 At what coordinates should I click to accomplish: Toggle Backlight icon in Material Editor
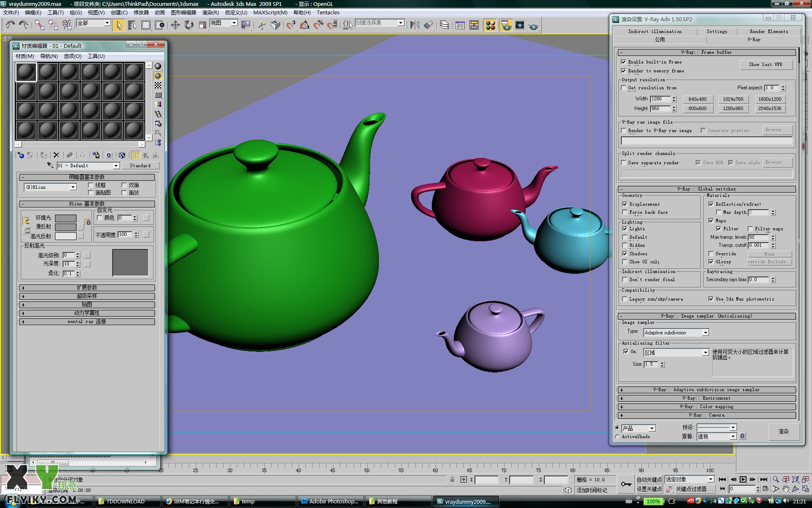click(158, 76)
